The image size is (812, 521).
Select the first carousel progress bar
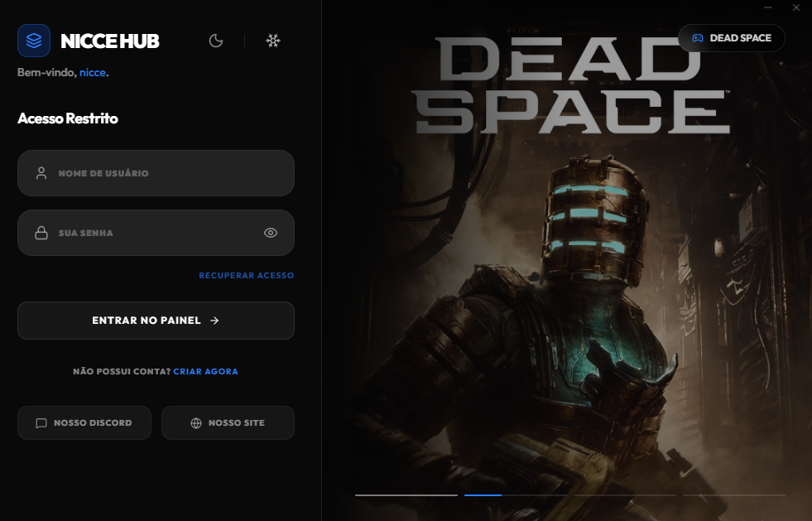point(406,495)
